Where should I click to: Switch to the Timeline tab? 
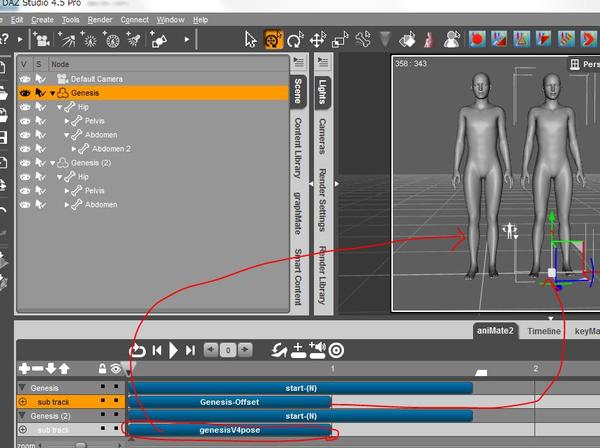click(544, 331)
